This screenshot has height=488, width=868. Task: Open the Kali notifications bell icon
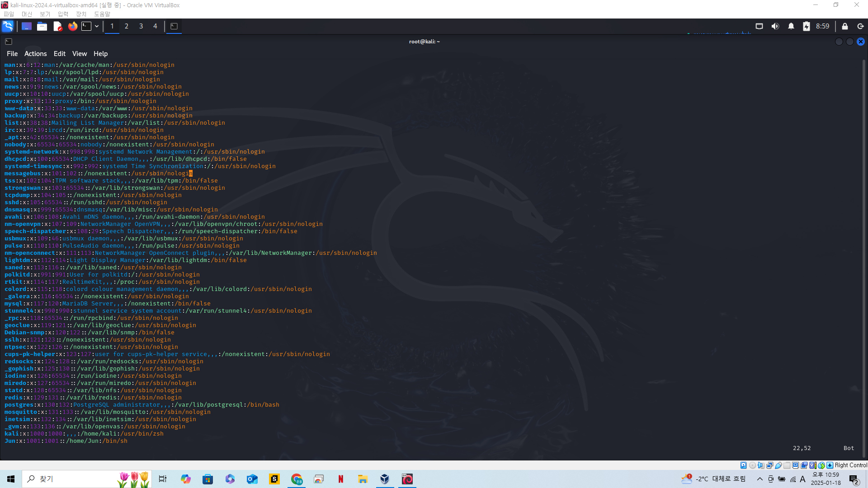[x=791, y=26]
